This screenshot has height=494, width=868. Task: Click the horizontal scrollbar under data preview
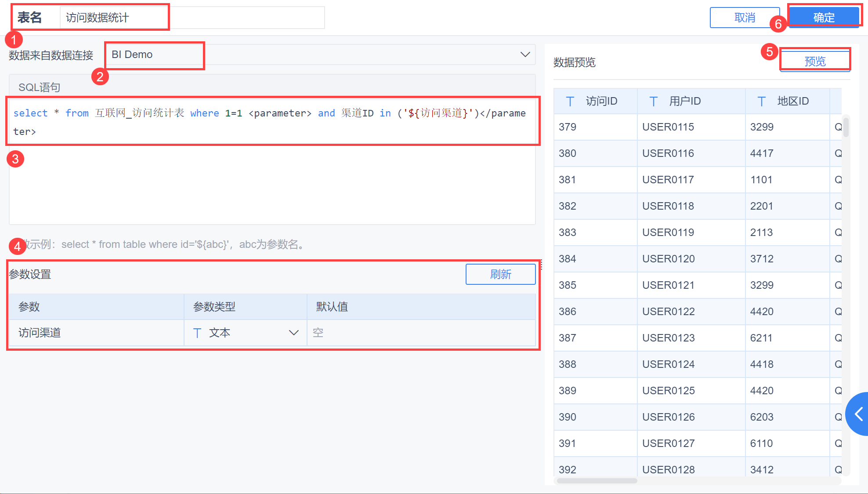click(597, 481)
